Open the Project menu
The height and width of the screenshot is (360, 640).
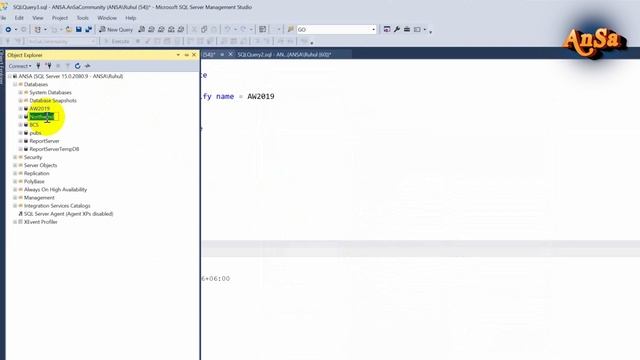point(60,18)
